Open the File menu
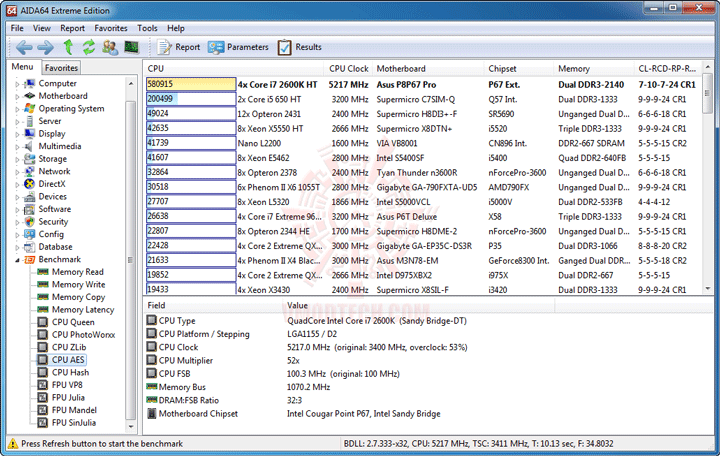 17,28
